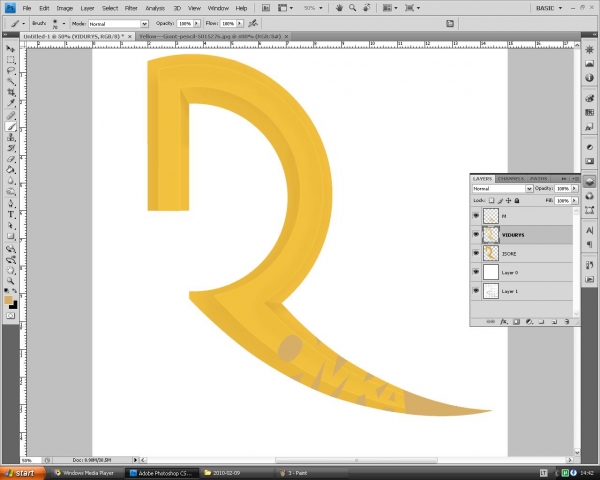Viewport: 600px width, 480px height.
Task: Select the Dodge tool
Action: click(11, 191)
